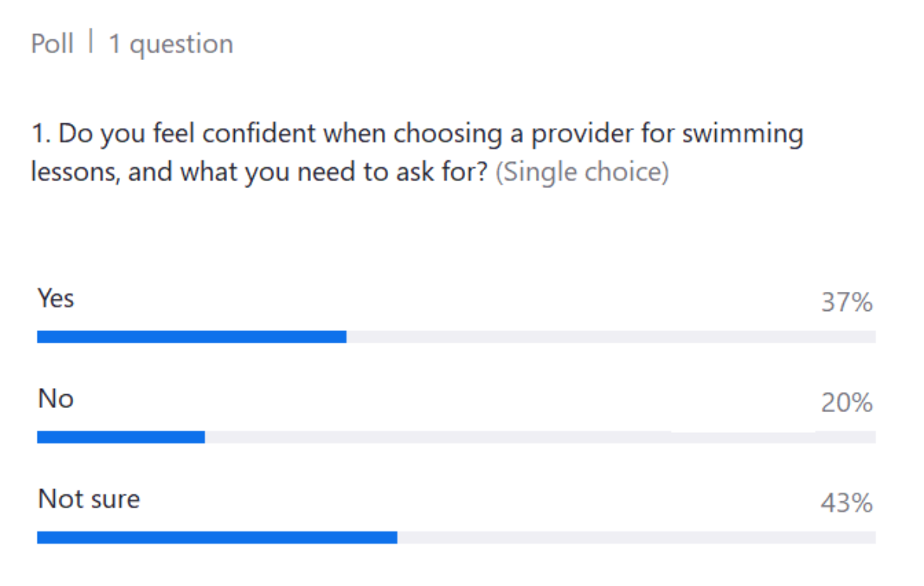924x586 pixels.
Task: Select the "No" answer label
Action: point(55,399)
